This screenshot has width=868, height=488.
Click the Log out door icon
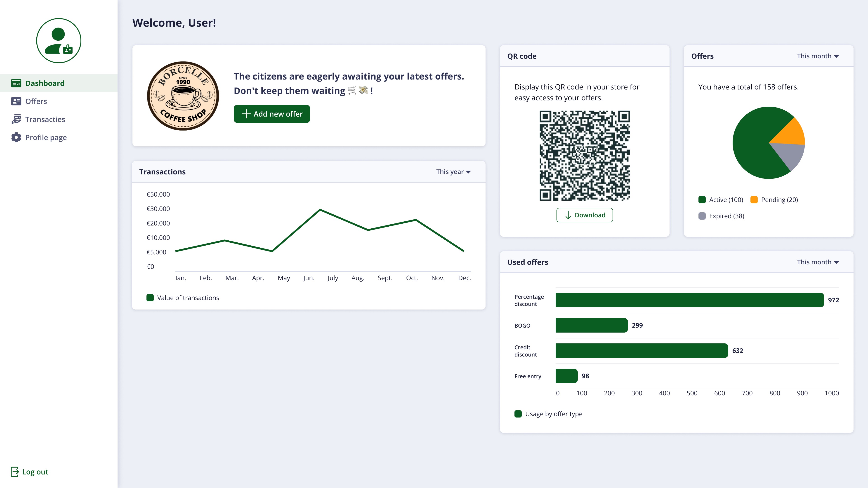click(14, 472)
